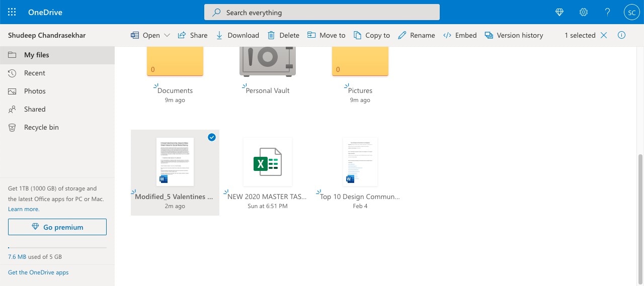The width and height of the screenshot is (644, 286).
Task: Click the Learn more link
Action: [24, 209]
